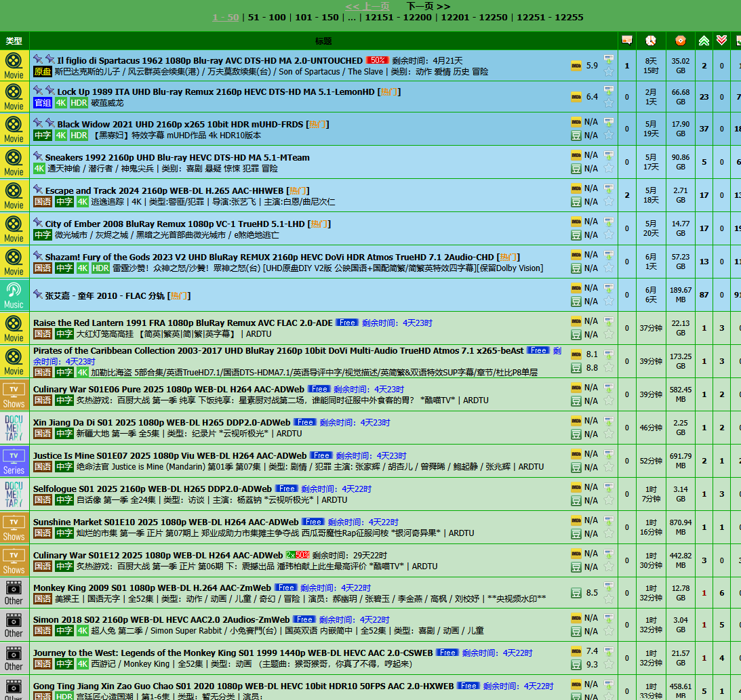
Task: Sort by seeders green up-arrows icon
Action: 704,41
